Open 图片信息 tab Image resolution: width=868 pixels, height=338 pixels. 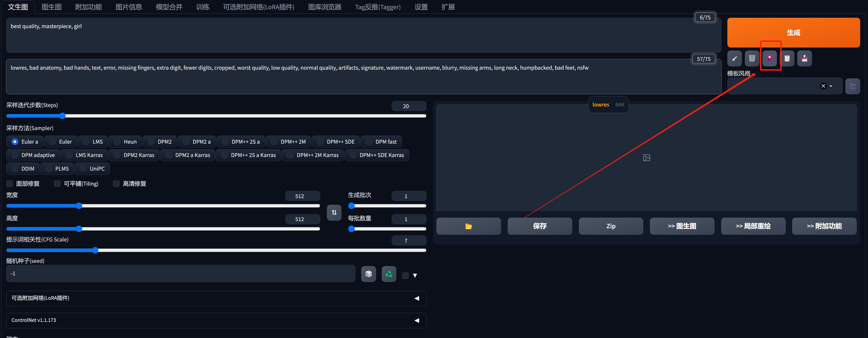[x=129, y=7]
